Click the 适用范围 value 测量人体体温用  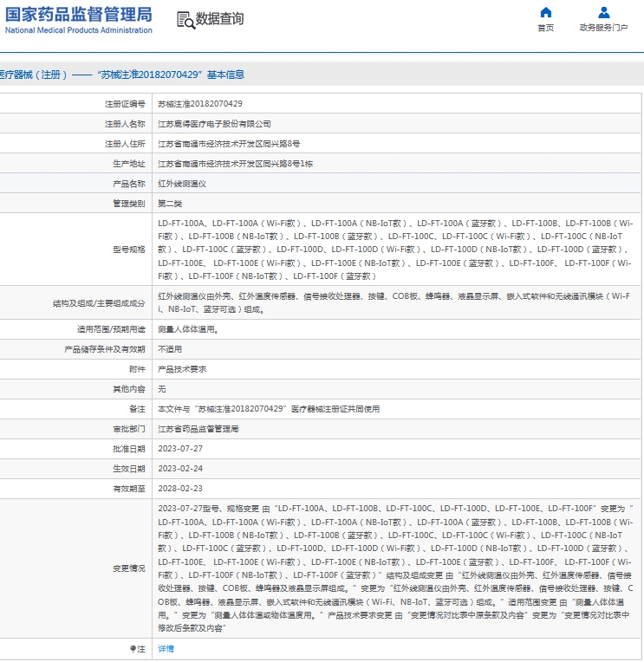click(188, 329)
